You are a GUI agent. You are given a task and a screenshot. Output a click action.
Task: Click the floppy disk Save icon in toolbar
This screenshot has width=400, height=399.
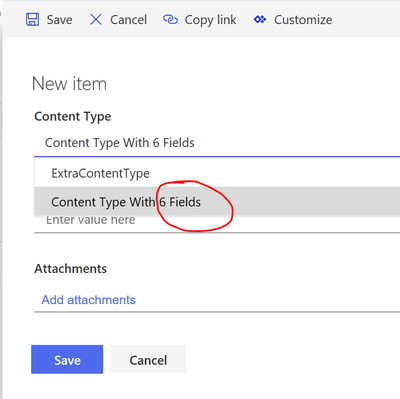(x=32, y=20)
